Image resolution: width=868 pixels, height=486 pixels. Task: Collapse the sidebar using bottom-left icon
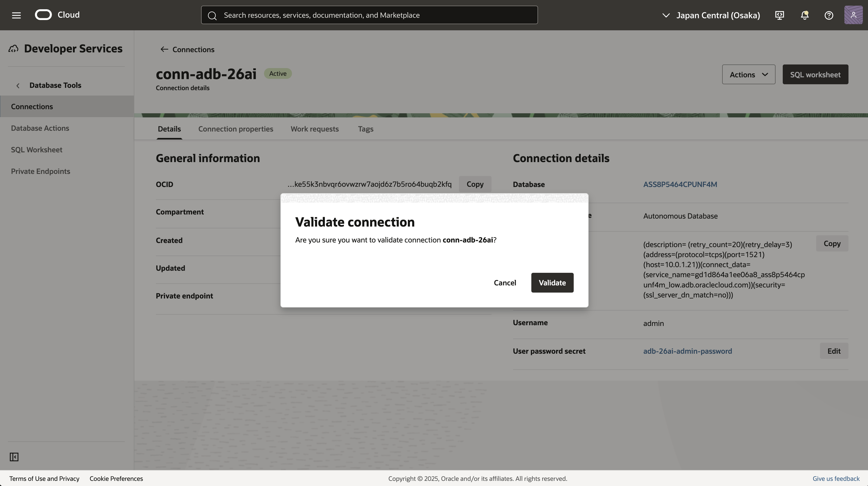[13, 457]
